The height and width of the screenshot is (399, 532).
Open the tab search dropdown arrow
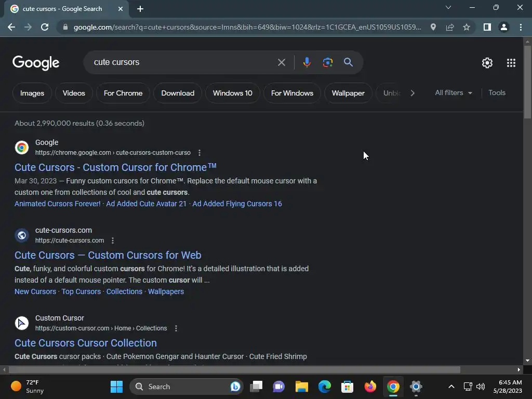pos(448,7)
